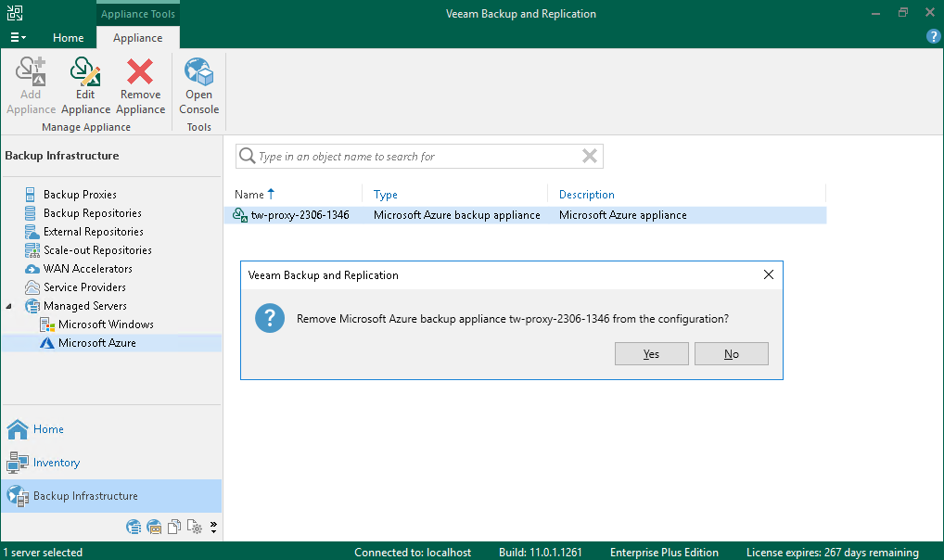Click the Add Appliance ribbon icon
This screenshot has width=944, height=560.
[x=31, y=71]
